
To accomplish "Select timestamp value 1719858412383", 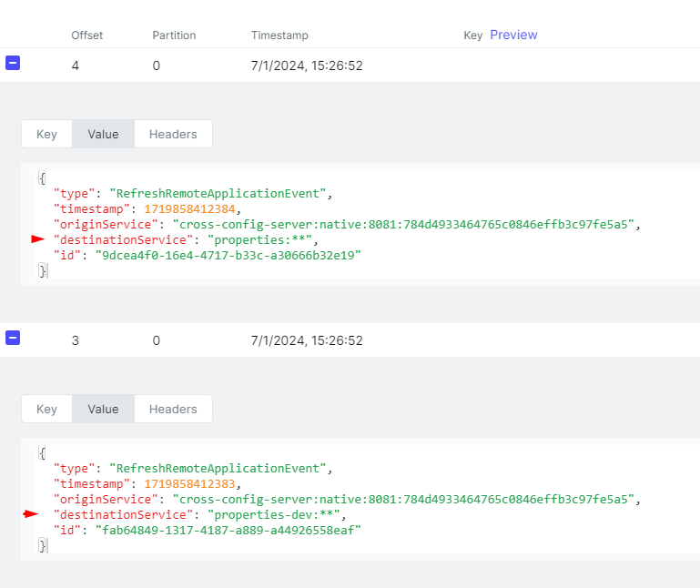I will pos(189,484).
